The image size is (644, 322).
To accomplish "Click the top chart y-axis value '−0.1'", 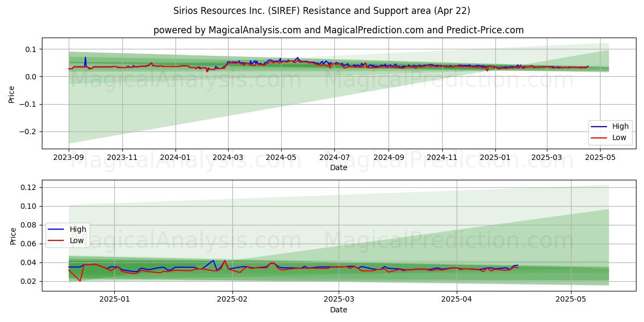I will pos(27,104).
